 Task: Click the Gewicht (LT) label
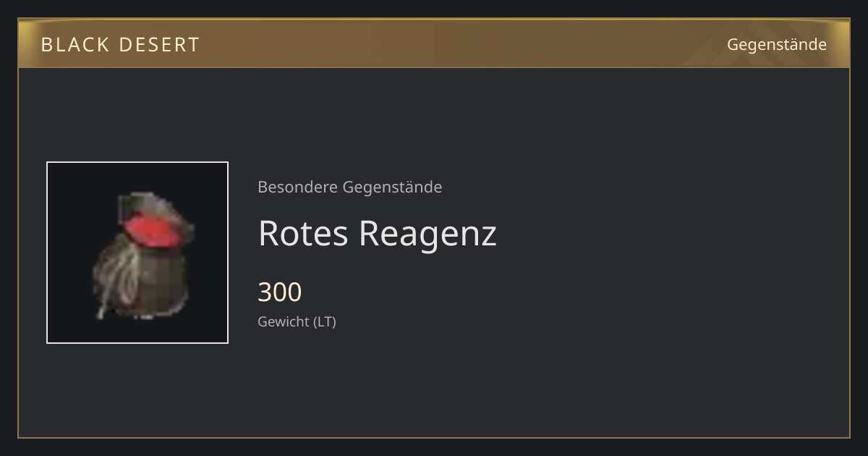[x=297, y=322]
